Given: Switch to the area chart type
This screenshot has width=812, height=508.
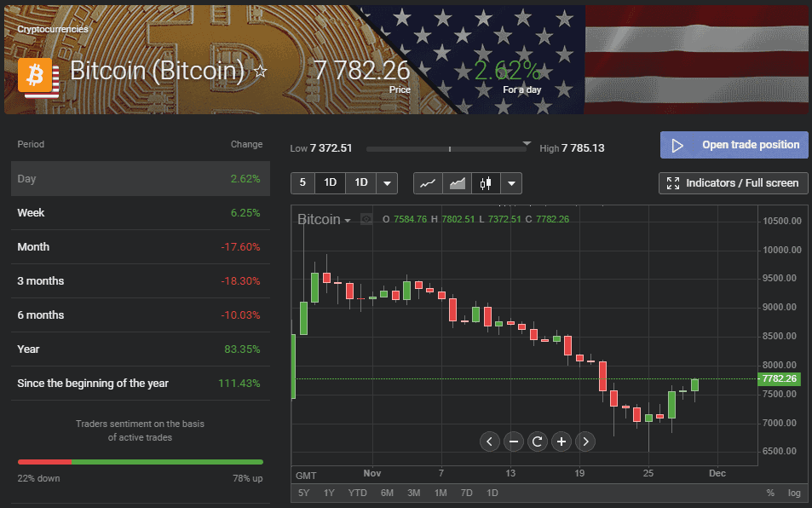Looking at the screenshot, I should tap(458, 183).
